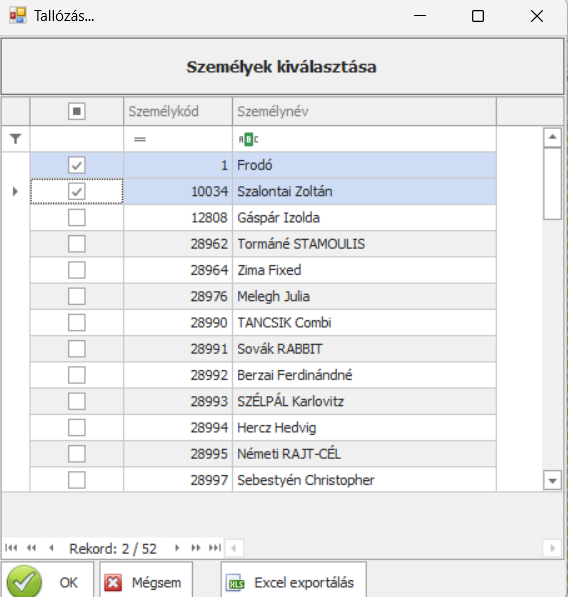The height and width of the screenshot is (597, 568).
Task: Check the checkbox for Melegh Julia
Action: 77,297
